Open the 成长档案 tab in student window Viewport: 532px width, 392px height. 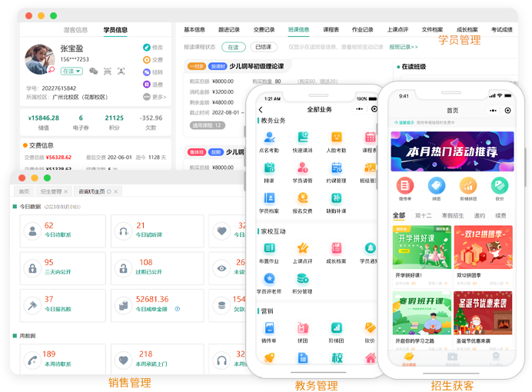pos(467,29)
